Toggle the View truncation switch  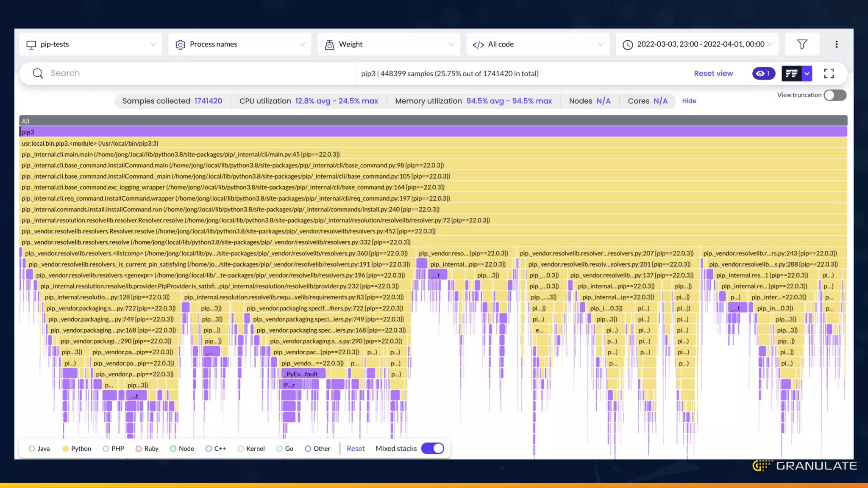coord(835,95)
